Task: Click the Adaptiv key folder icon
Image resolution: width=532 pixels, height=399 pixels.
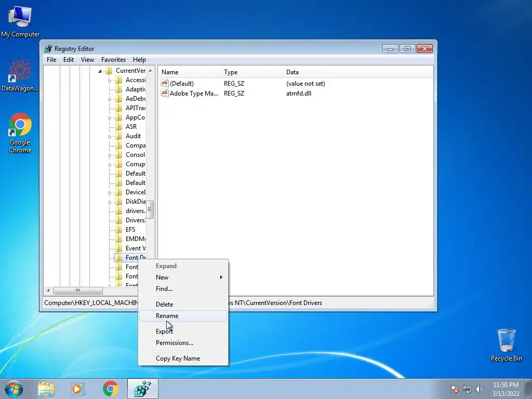Action: 119,89
